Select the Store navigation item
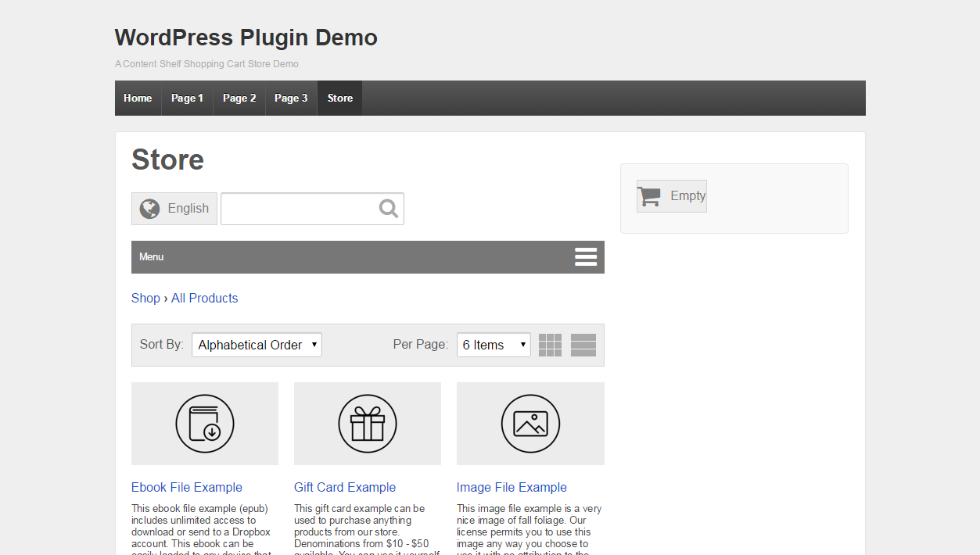Image resolution: width=980 pixels, height=555 pixels. click(340, 98)
